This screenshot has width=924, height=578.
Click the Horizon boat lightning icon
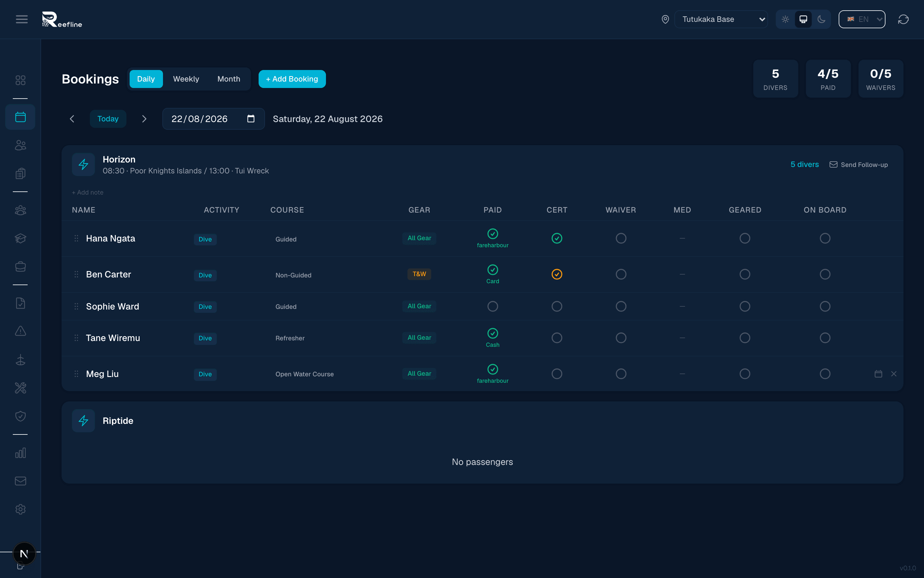tap(83, 164)
